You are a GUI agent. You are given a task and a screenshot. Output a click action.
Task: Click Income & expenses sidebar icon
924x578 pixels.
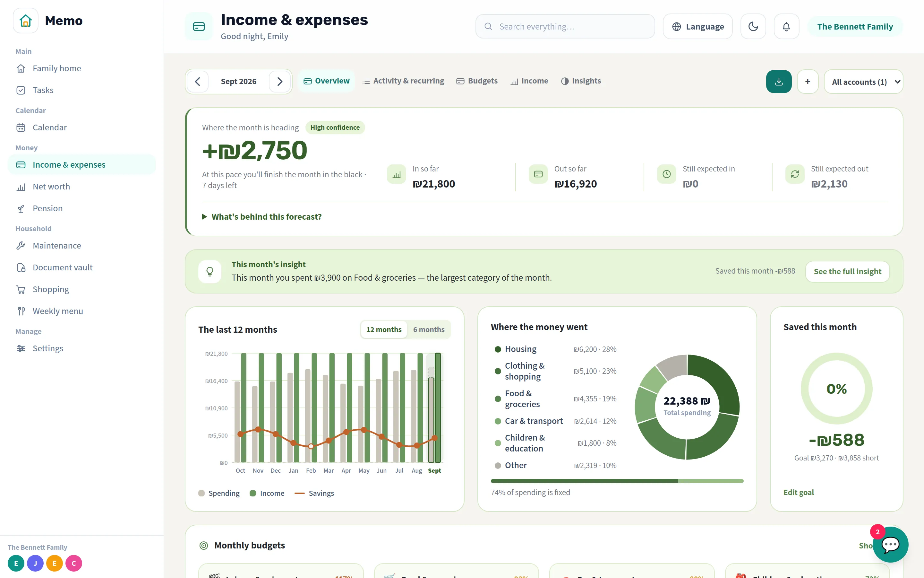[x=21, y=165]
